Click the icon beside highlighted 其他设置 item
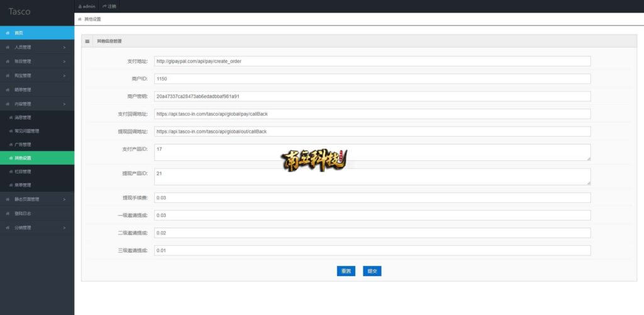Viewport: 644px width, 315px height. click(11, 158)
